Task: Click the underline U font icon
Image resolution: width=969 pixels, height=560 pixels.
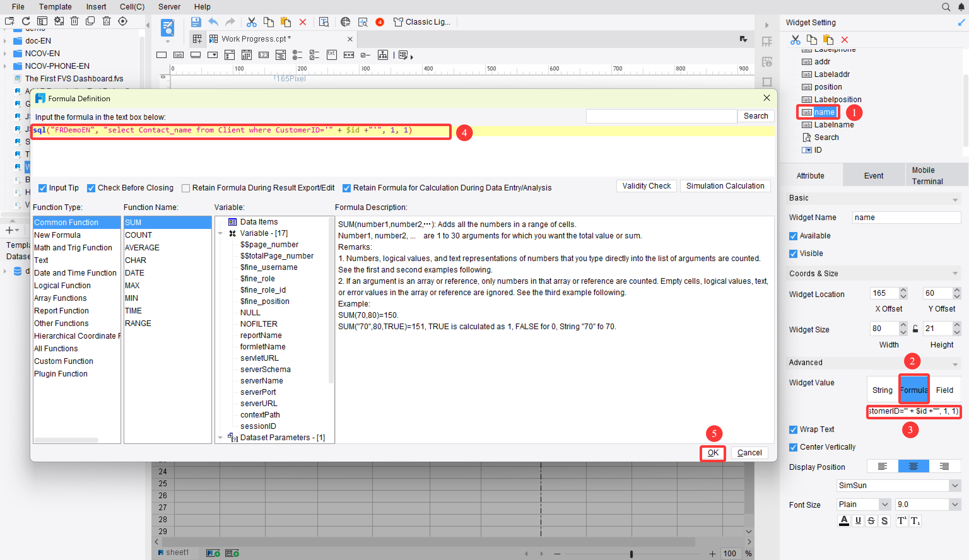Action: 857,521
